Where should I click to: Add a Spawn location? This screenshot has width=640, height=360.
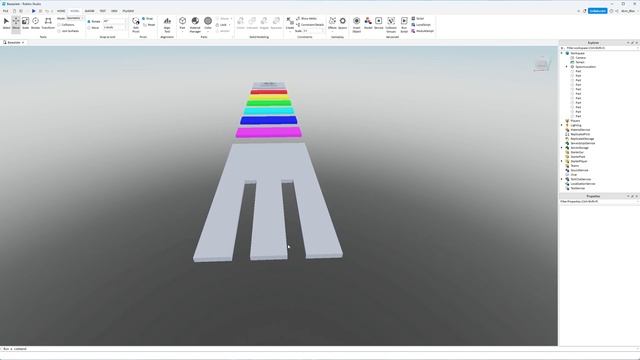click(x=342, y=23)
